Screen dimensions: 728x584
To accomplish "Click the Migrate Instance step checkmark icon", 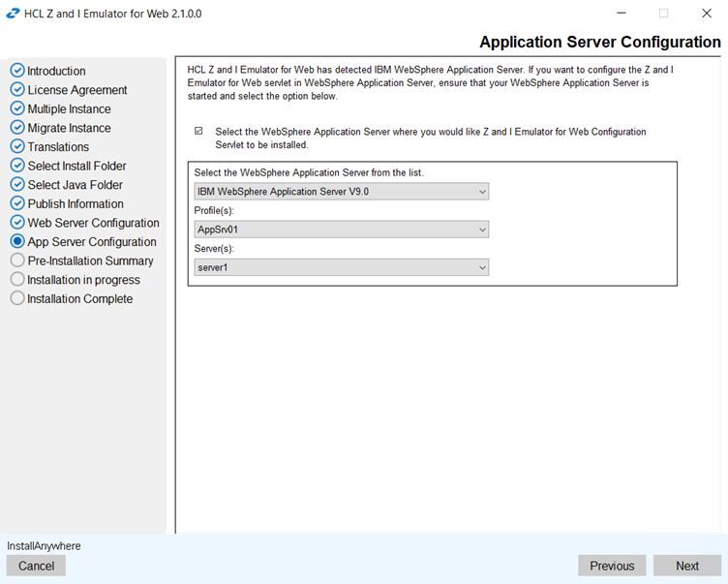I will 17,127.
